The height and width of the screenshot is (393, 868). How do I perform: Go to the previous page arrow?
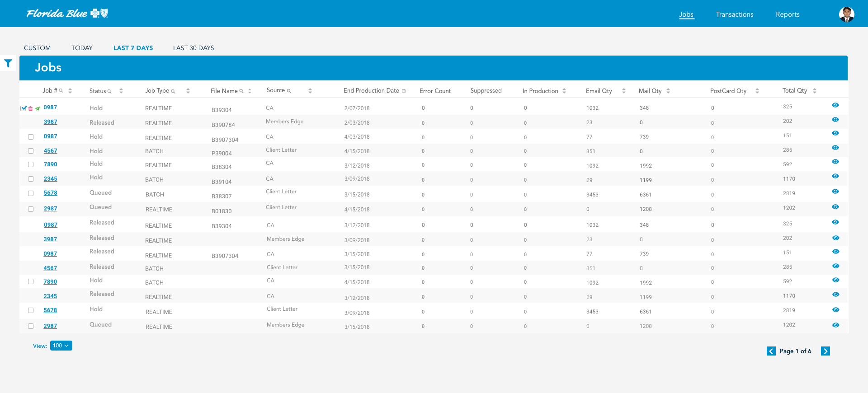coord(771,351)
